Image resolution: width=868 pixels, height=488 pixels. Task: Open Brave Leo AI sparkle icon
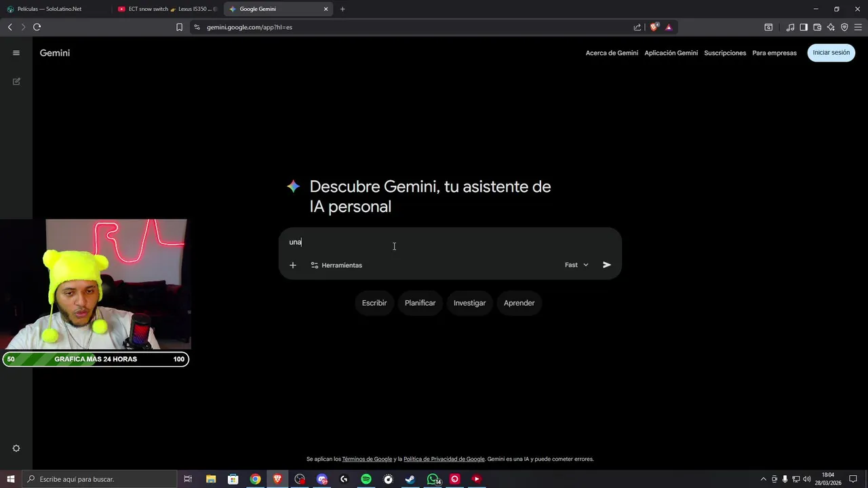[831, 27]
